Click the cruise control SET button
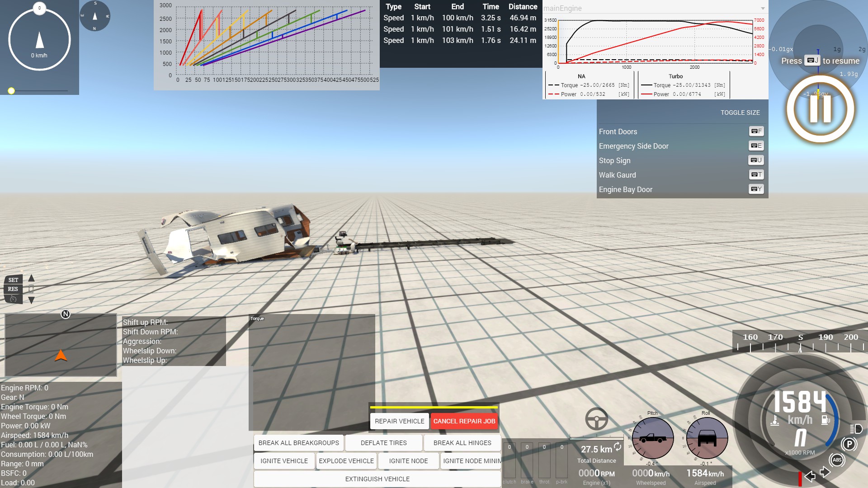Screen dimensions: 868x488 click(13, 280)
